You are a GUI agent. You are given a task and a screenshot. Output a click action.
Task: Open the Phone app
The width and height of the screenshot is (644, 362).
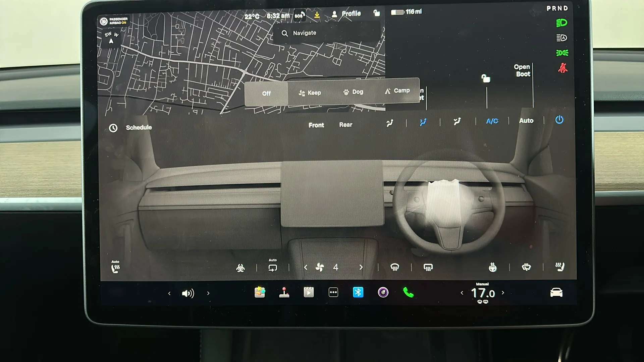coord(408,293)
